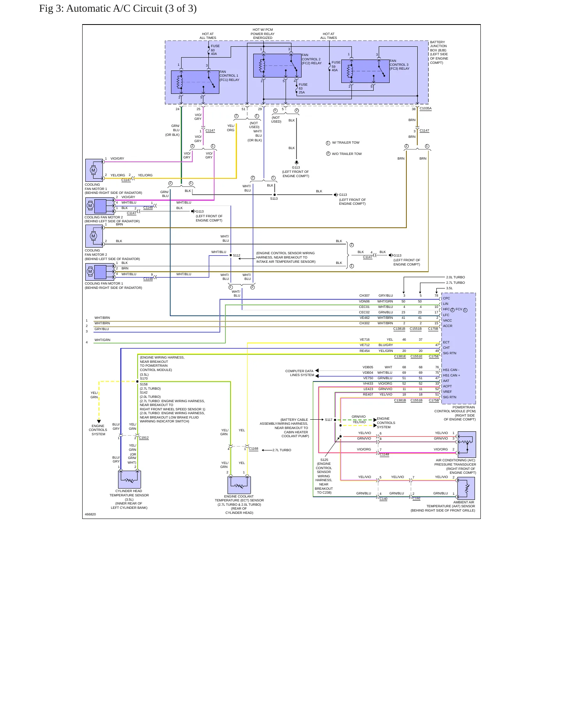Viewport: 563px width, 728px height.
Task: Select the S113 splice label
Action: (274, 199)
